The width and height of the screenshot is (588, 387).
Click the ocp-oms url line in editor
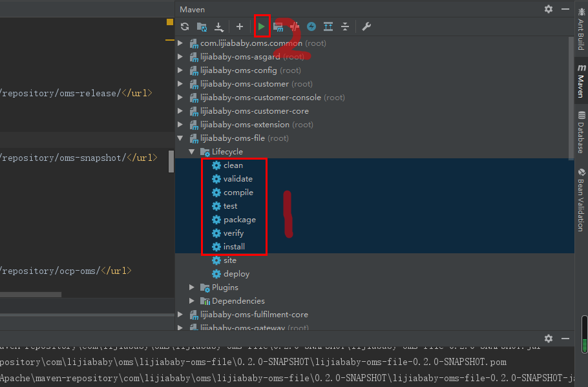click(x=66, y=270)
